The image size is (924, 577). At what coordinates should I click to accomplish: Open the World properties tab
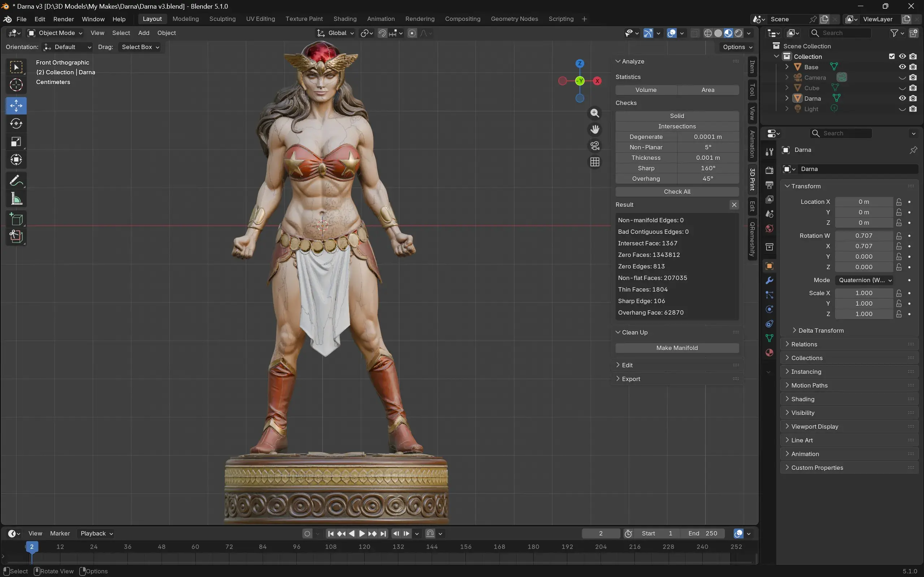pyautogui.click(x=769, y=228)
